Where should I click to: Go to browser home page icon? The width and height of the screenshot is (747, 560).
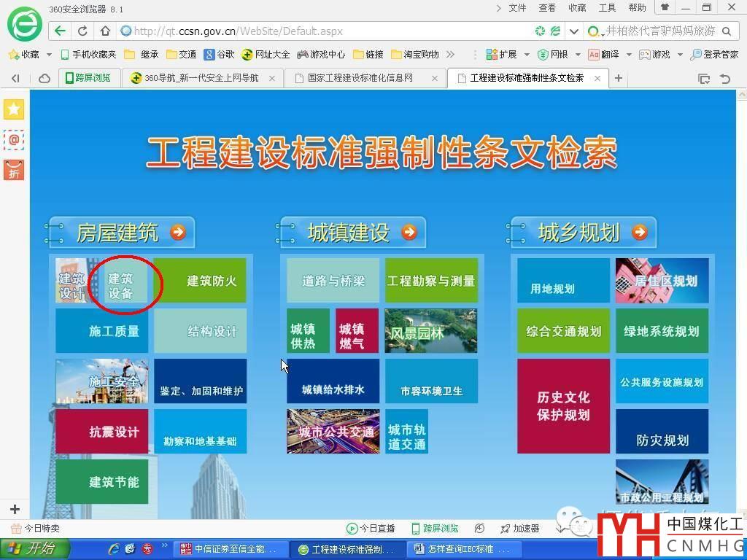point(105,31)
